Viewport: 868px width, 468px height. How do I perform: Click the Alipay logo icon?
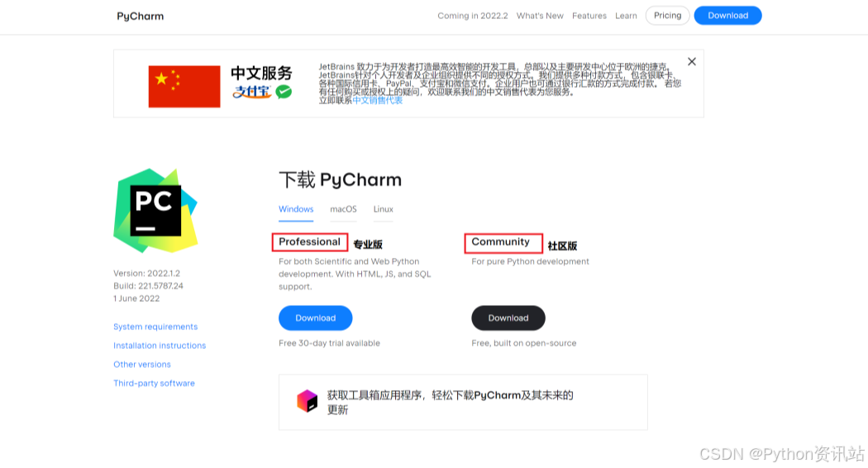pos(252,92)
